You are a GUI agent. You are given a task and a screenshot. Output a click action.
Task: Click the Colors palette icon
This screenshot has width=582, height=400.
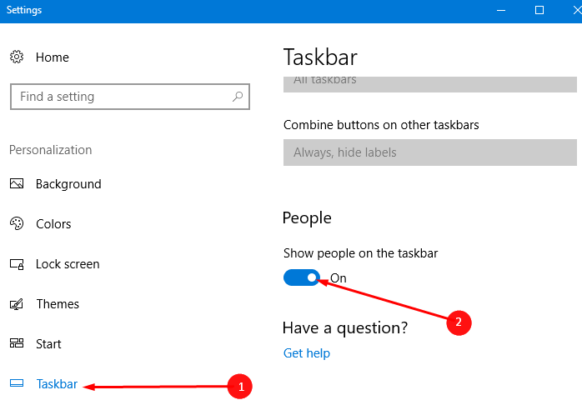[17, 224]
